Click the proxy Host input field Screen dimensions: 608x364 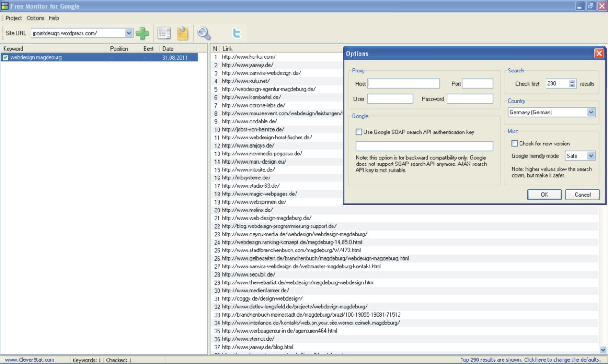(x=404, y=84)
